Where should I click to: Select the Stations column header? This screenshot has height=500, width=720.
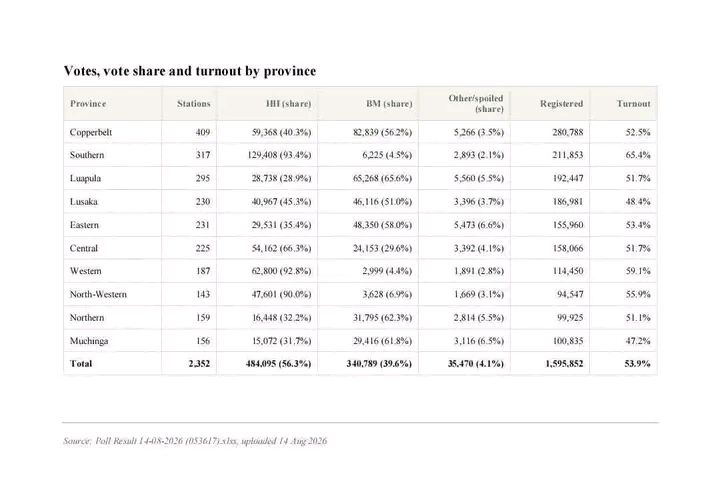(193, 104)
